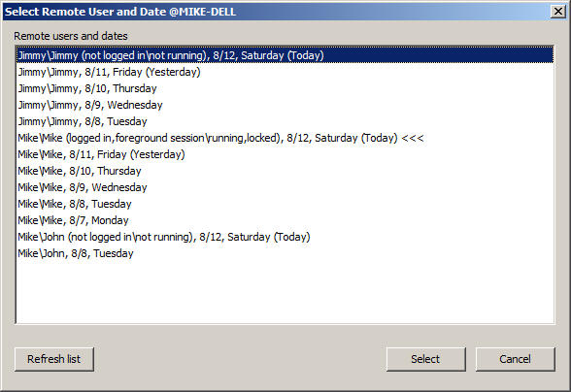Pick Jimmy\Jimmy 8/10 Thursday entry

click(285, 88)
